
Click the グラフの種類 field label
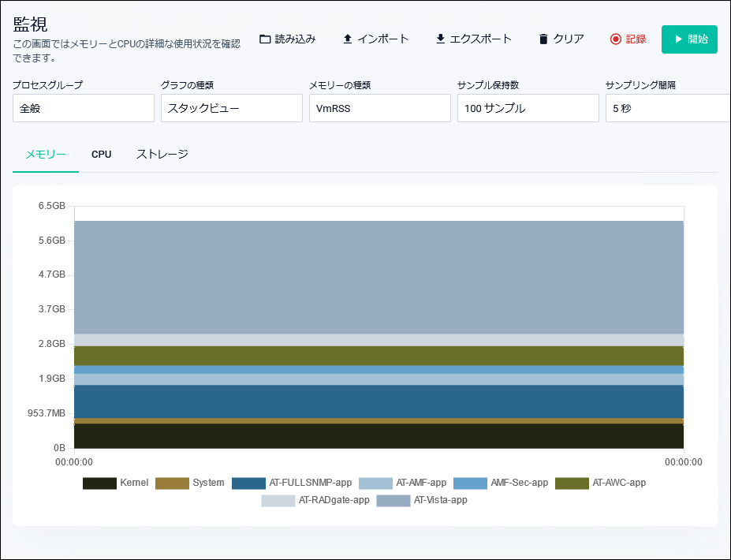pos(187,85)
